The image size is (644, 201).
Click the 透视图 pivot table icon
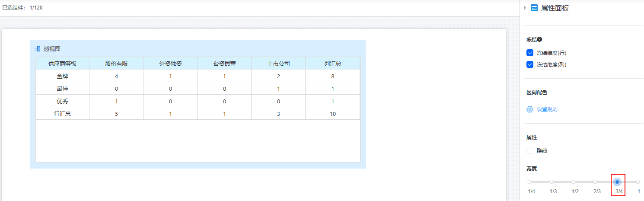point(38,49)
